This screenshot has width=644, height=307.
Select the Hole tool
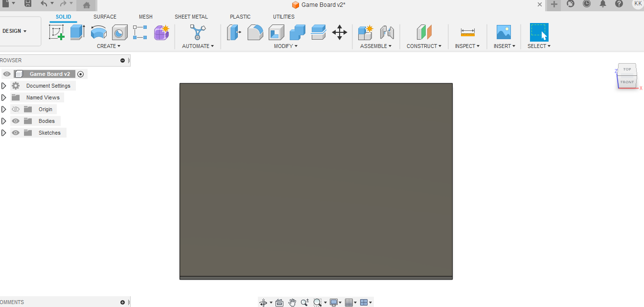click(120, 32)
